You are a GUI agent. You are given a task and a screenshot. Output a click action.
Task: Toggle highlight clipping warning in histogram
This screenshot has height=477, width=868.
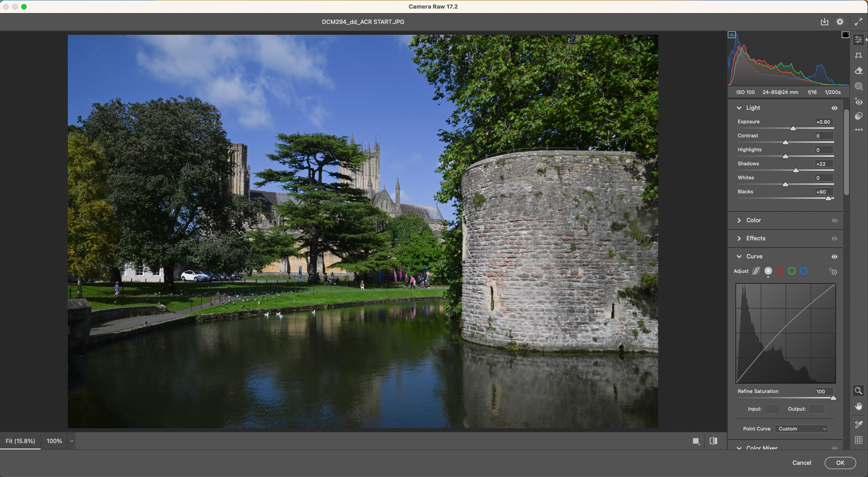coord(845,35)
